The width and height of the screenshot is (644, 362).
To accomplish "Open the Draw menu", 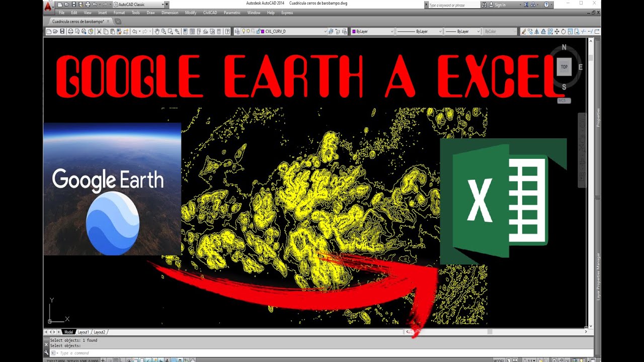I will click(x=151, y=13).
